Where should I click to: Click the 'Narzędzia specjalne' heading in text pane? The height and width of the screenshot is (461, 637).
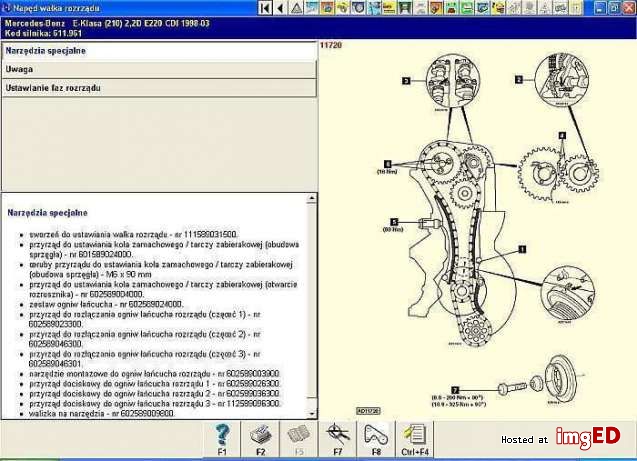point(48,213)
